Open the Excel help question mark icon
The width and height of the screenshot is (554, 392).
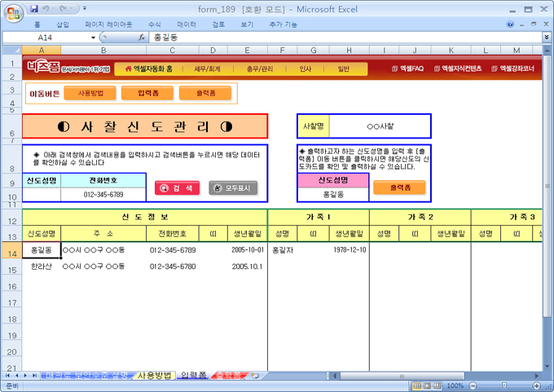[512, 24]
